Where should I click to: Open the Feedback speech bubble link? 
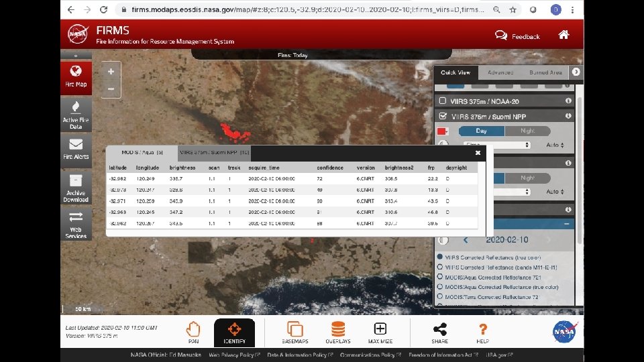click(517, 36)
